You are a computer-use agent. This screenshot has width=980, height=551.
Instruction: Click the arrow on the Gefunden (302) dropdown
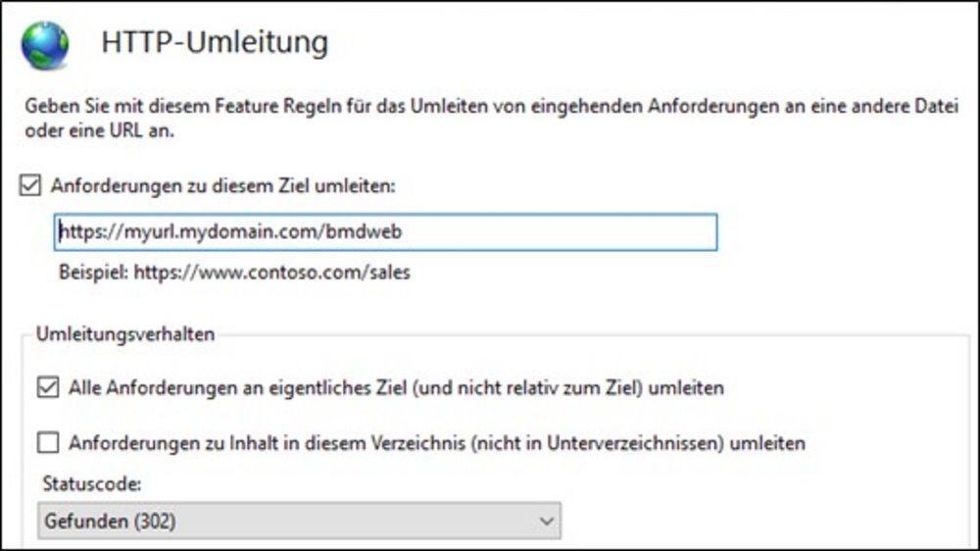[546, 522]
